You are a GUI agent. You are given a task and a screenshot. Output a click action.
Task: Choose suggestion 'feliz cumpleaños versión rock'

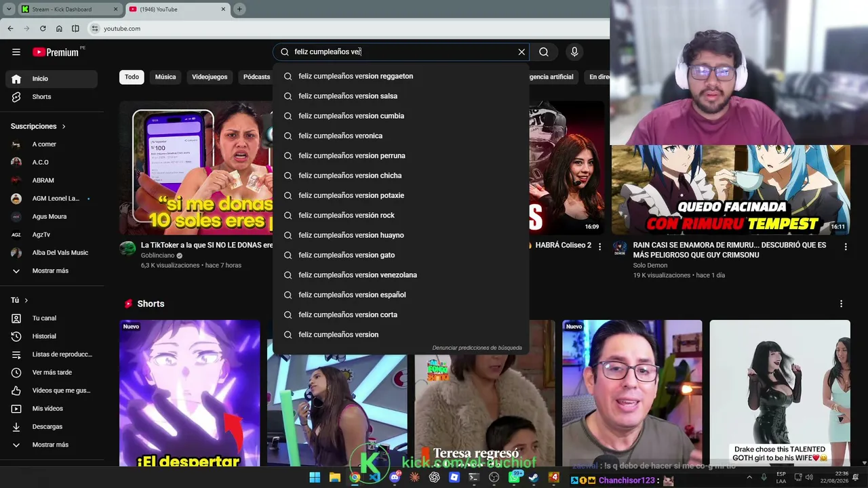(401, 216)
